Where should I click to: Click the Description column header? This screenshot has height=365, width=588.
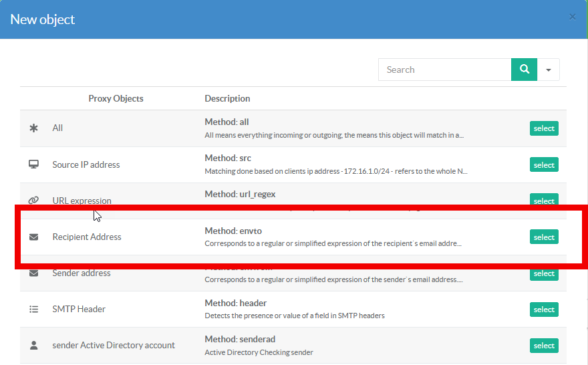click(x=227, y=99)
